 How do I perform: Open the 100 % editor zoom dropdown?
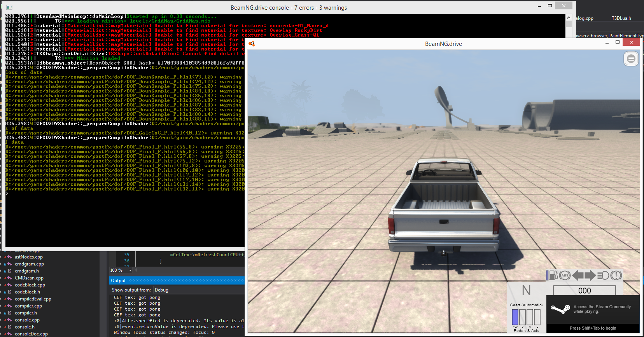130,270
